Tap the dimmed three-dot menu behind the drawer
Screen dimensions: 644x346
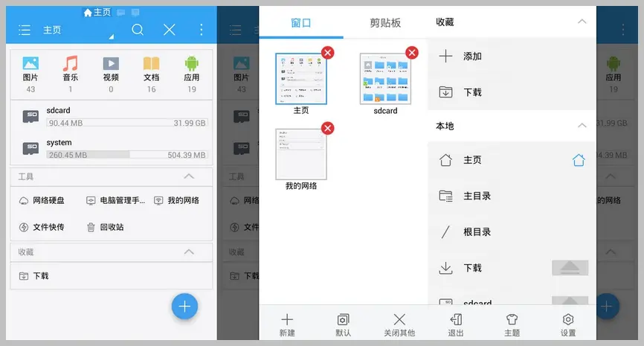coord(623,30)
